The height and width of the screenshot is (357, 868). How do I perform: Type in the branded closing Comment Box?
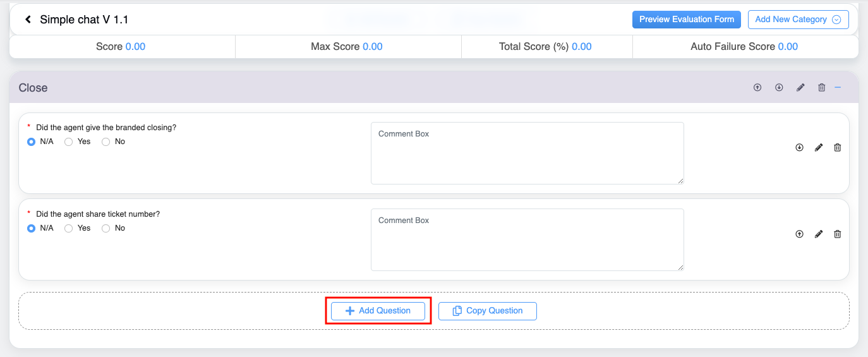point(527,154)
